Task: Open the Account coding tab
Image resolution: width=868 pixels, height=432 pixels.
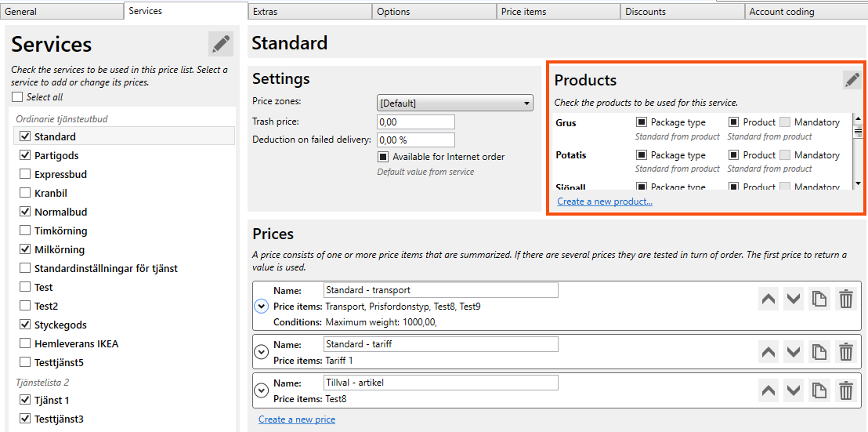Action: pyautogui.click(x=805, y=12)
